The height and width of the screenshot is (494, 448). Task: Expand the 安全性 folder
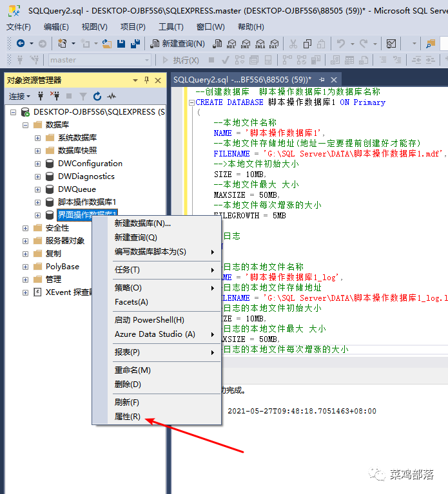26,228
